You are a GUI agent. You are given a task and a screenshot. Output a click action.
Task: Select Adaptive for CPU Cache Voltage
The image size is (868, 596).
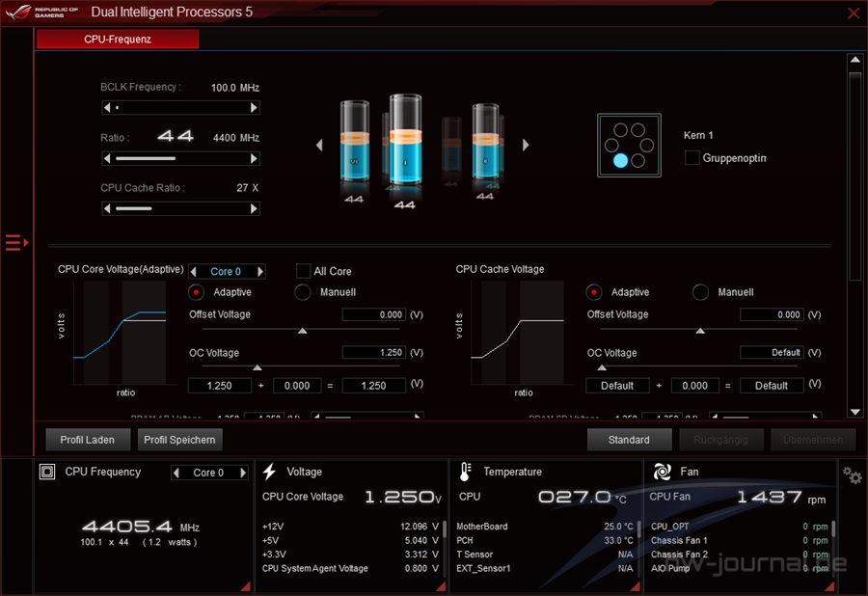[594, 291]
